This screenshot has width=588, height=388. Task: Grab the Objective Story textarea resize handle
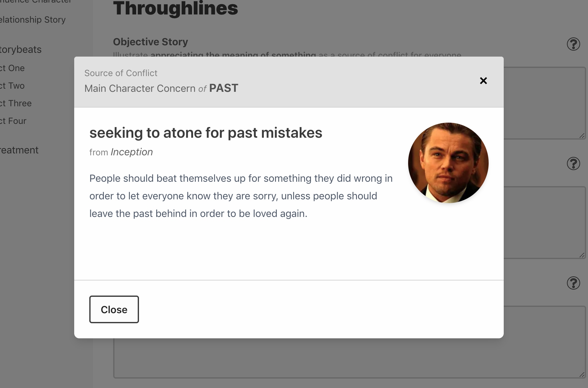[x=582, y=136]
